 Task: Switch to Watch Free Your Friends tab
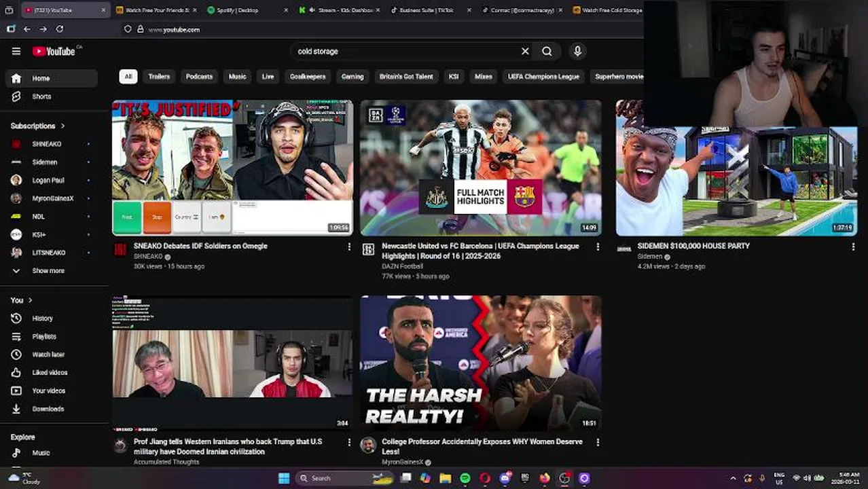pos(155,10)
